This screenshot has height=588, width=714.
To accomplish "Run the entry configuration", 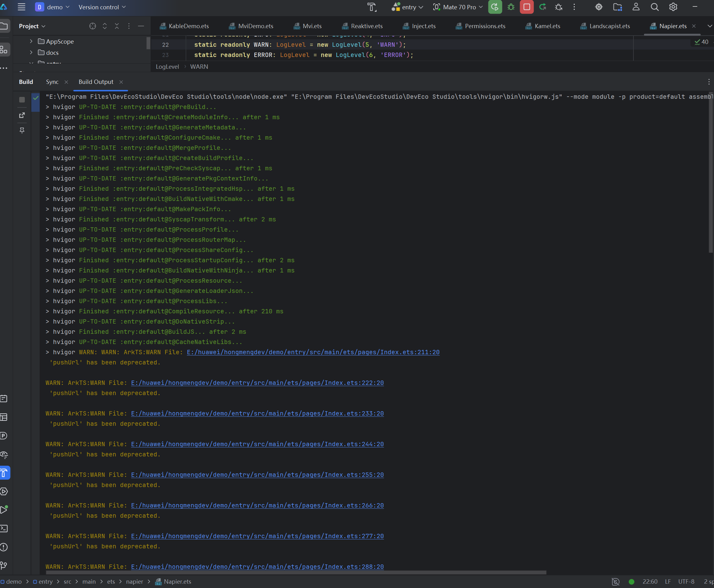I will click(x=495, y=7).
